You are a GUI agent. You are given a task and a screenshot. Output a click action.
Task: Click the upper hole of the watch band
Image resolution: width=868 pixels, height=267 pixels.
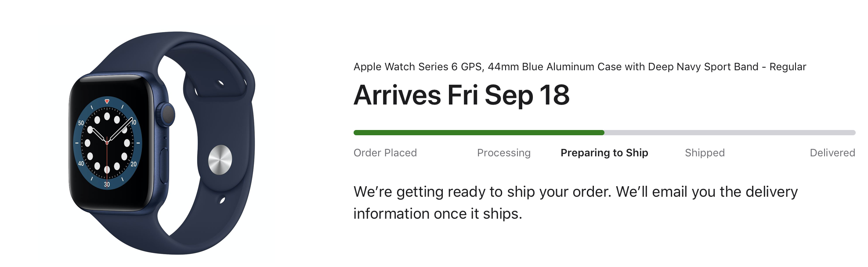[221, 83]
